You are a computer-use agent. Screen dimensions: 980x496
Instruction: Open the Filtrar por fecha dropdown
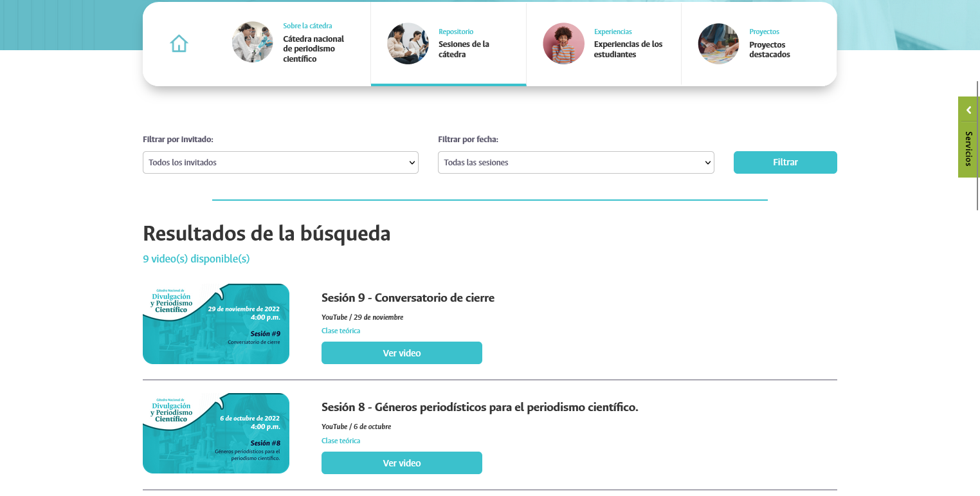[x=576, y=163]
